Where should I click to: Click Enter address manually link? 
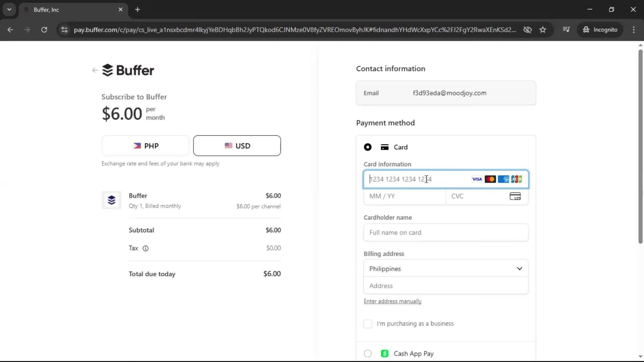(392, 301)
